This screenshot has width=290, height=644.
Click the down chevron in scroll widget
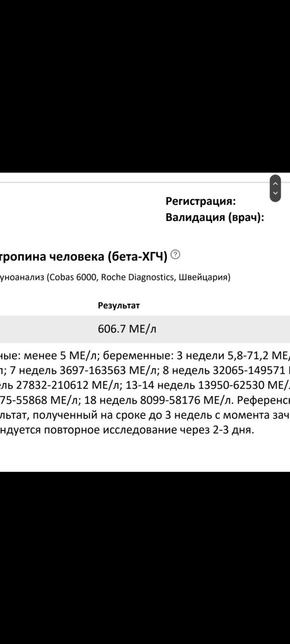(275, 193)
